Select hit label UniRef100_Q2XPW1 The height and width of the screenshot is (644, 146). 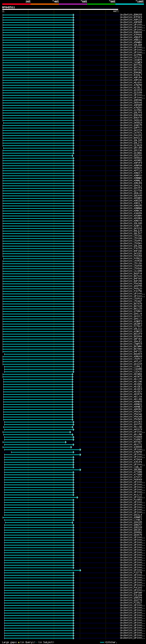point(131,55)
